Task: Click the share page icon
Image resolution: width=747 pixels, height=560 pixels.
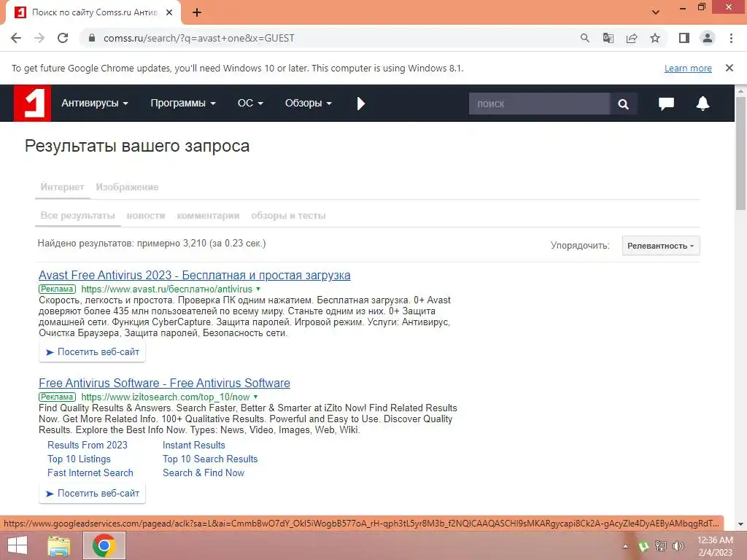Action: tap(632, 38)
